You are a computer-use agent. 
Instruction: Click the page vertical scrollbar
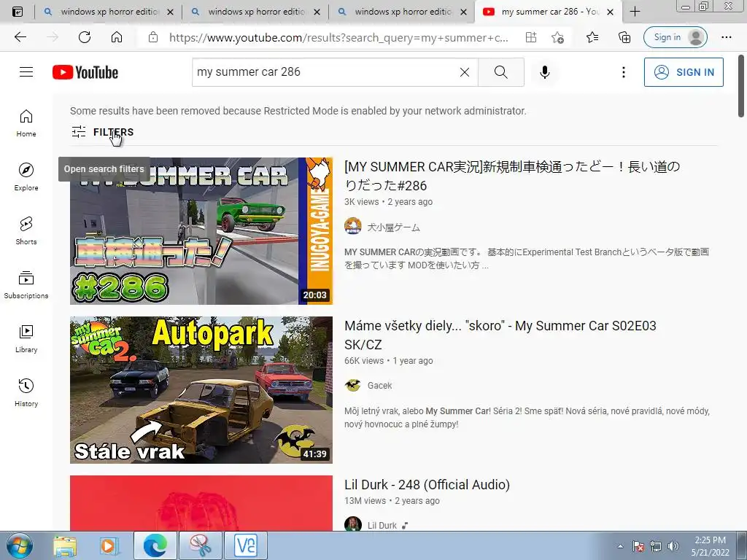tap(741, 86)
